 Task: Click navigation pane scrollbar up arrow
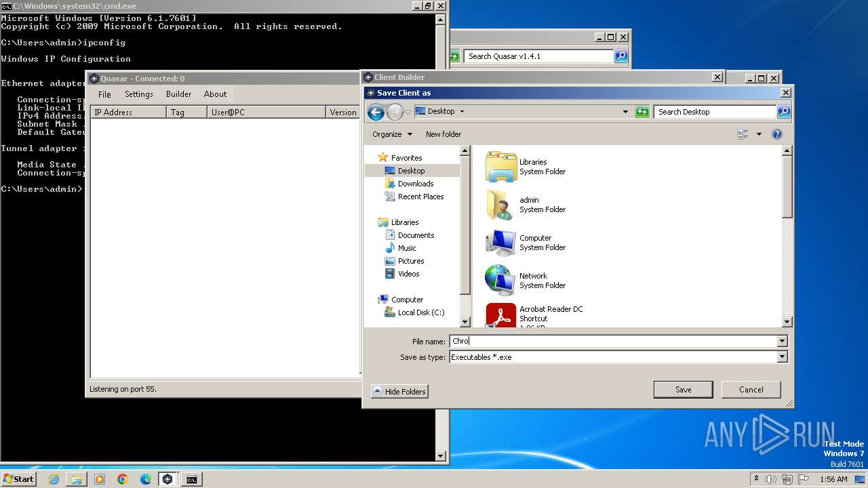465,151
